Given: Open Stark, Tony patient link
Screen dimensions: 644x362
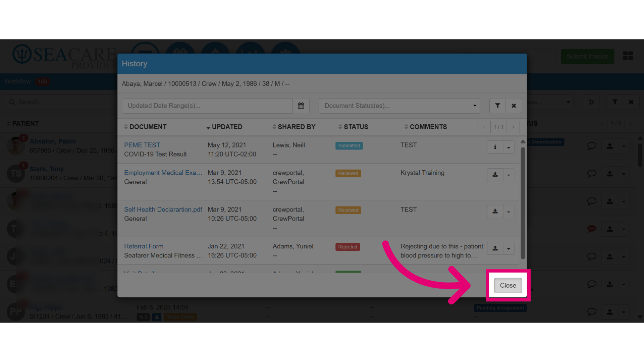Looking at the screenshot, I should coord(47,169).
